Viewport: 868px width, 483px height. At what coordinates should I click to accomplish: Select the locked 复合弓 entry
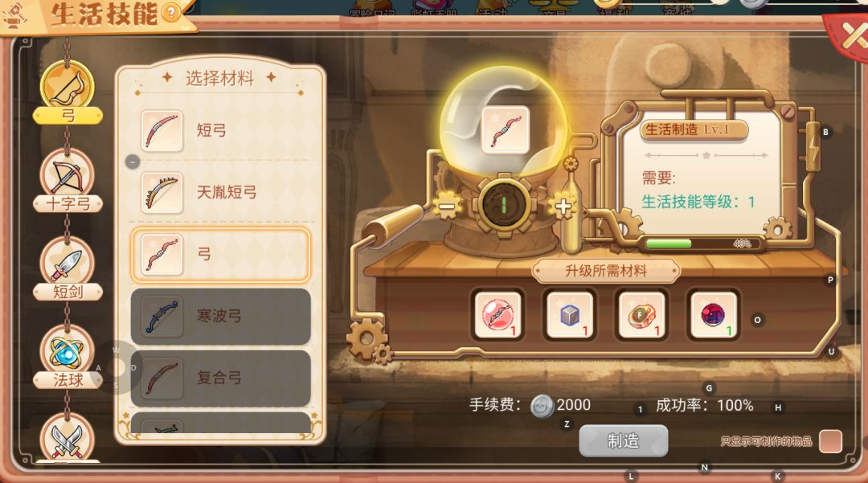coord(220,378)
